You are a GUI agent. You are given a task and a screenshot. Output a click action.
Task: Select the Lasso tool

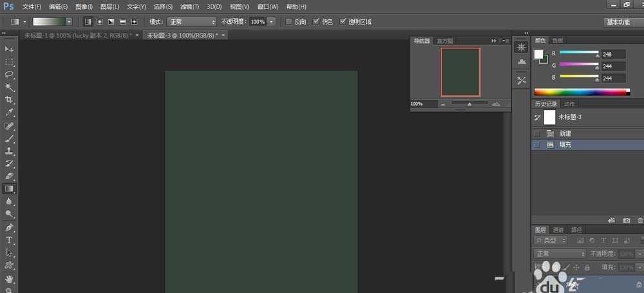[9, 75]
